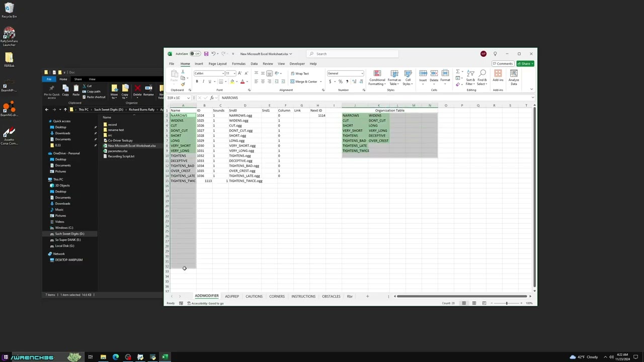
Task: Click Merge & Center button
Action: [x=304, y=81]
